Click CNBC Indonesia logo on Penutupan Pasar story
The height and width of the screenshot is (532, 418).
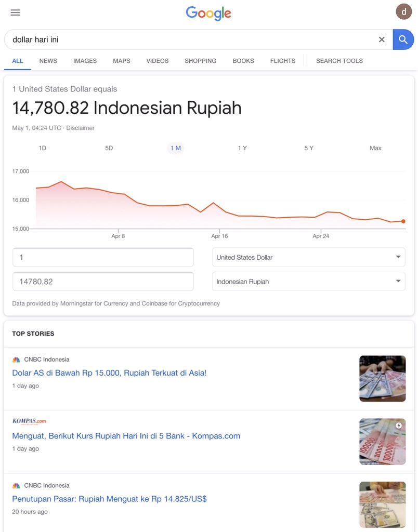[16, 486]
